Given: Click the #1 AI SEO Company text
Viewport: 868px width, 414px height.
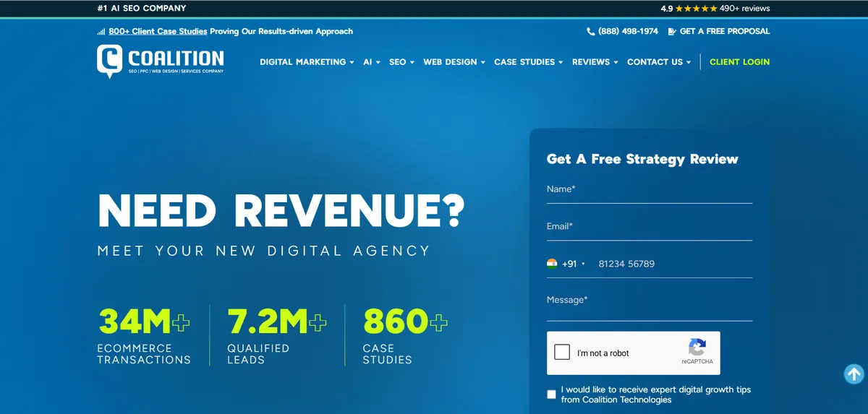Looking at the screenshot, I should (x=142, y=9).
